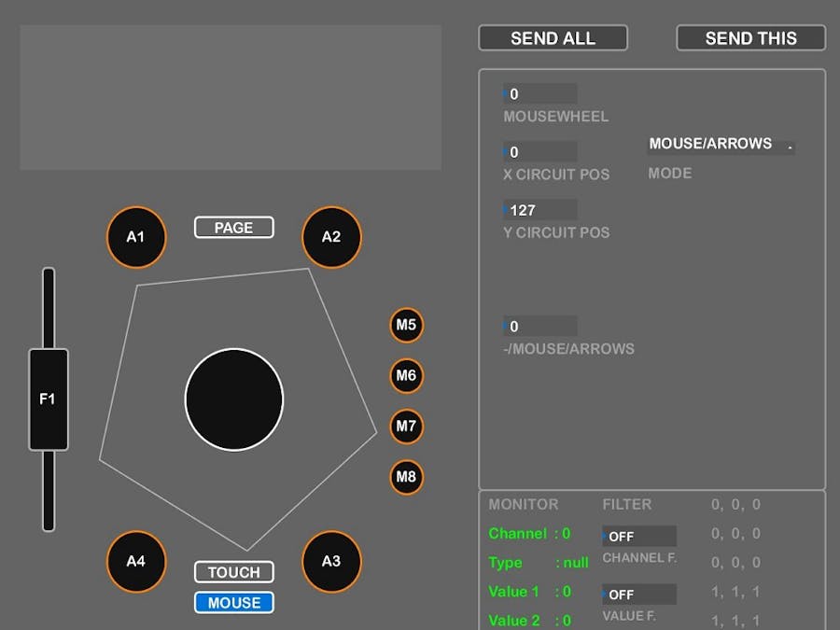Click the SEND ALL button
Screen dimensions: 840x630
coord(553,37)
